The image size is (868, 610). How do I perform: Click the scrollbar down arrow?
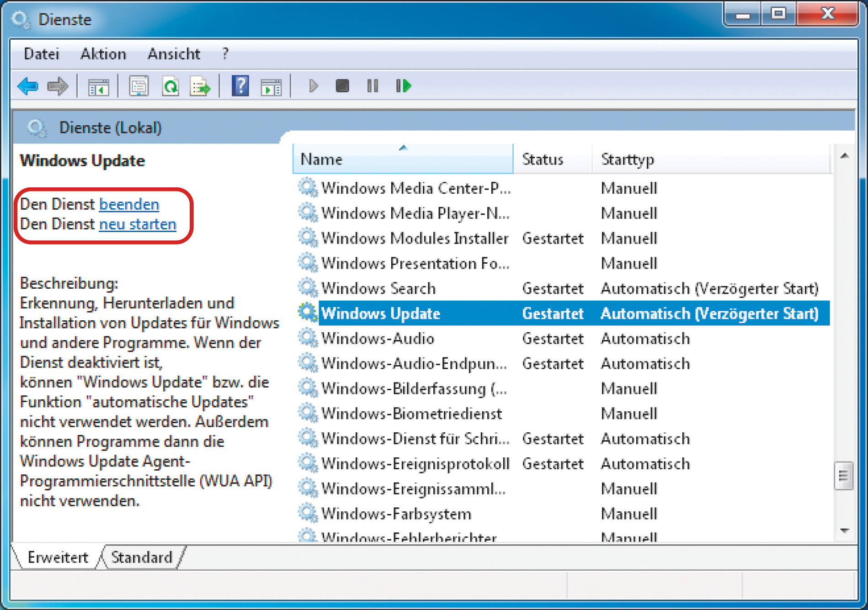(x=845, y=530)
